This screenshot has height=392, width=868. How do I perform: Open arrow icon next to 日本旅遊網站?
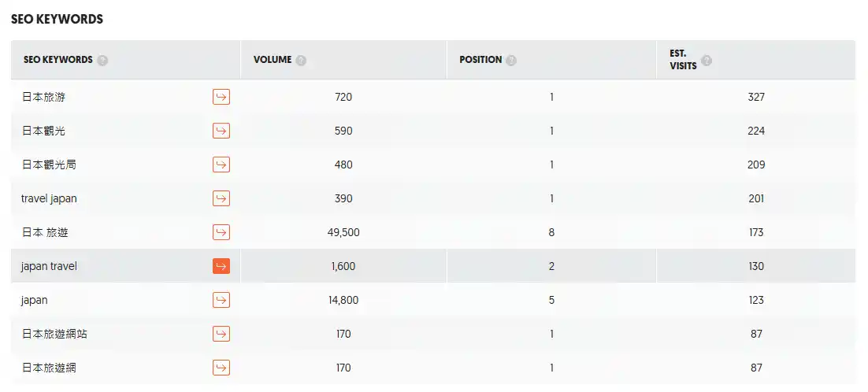221,334
